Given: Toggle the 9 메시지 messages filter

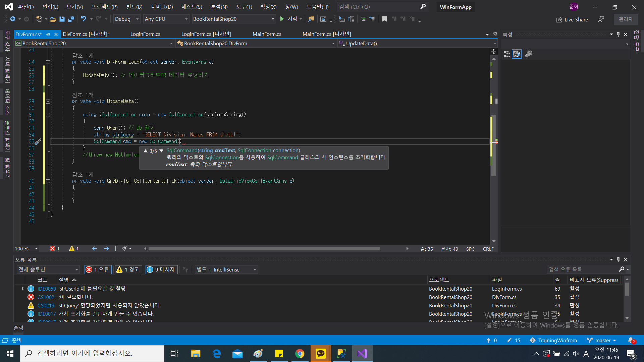Looking at the screenshot, I should pos(161,269).
